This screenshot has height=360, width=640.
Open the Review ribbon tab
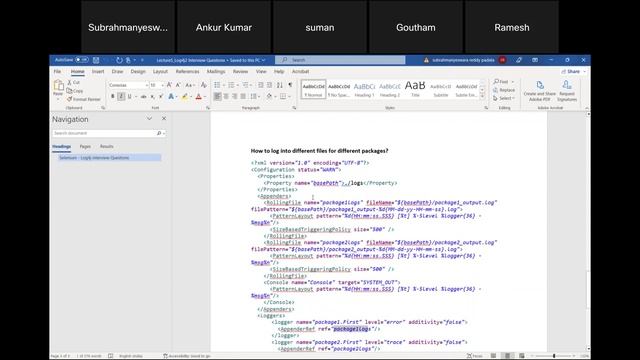[x=240, y=71]
